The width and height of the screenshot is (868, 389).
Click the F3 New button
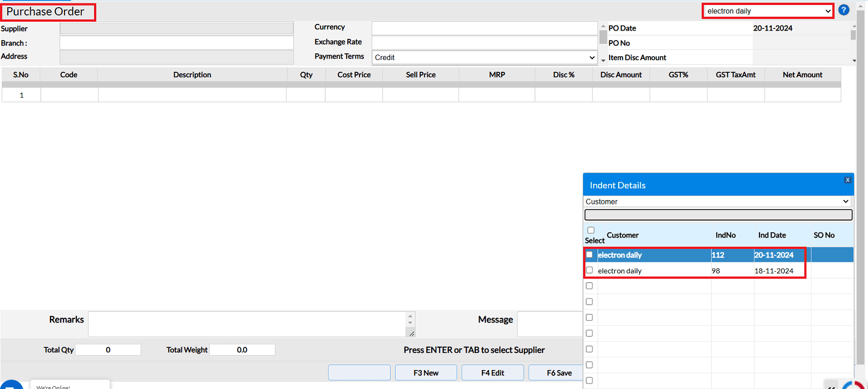(x=426, y=373)
